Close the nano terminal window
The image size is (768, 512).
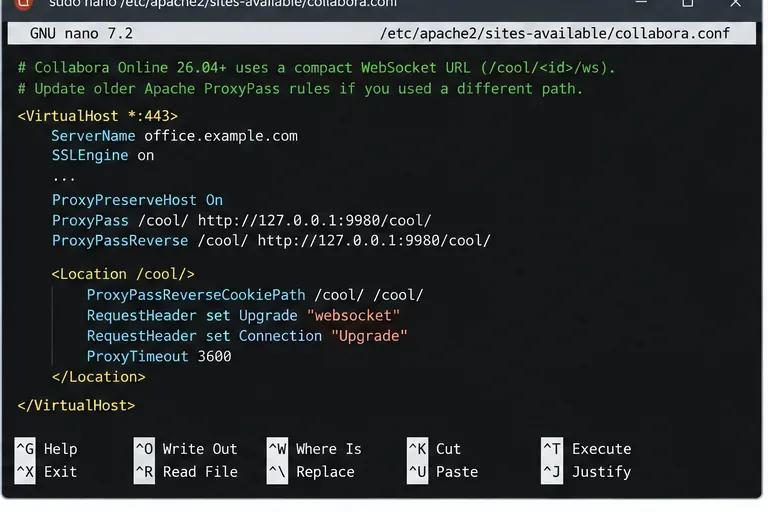click(x=735, y=3)
